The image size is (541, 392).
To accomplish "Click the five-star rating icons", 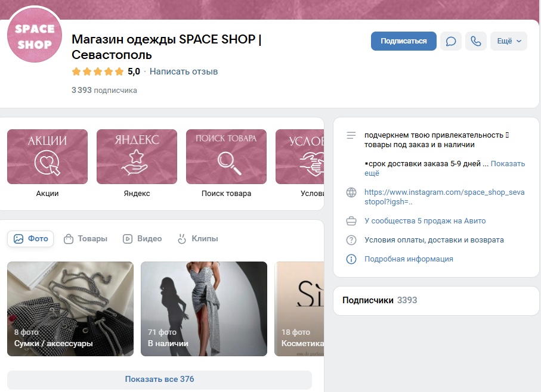I will click(x=97, y=71).
